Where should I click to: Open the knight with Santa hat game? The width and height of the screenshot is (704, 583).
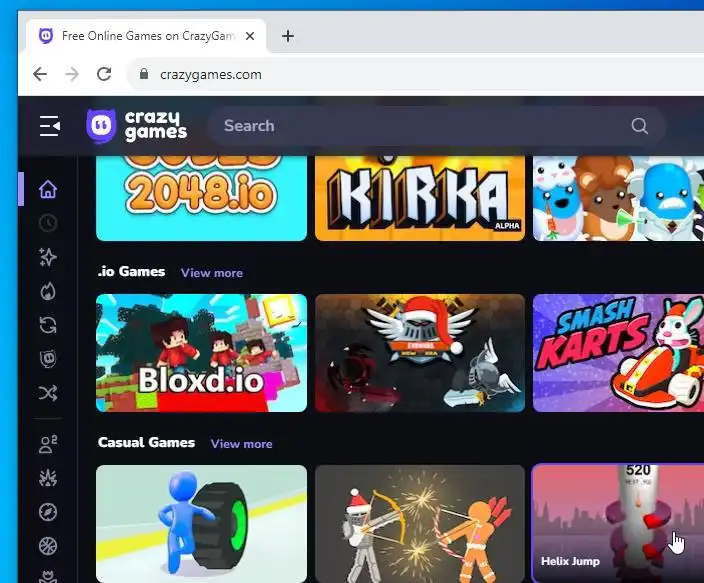click(x=420, y=353)
